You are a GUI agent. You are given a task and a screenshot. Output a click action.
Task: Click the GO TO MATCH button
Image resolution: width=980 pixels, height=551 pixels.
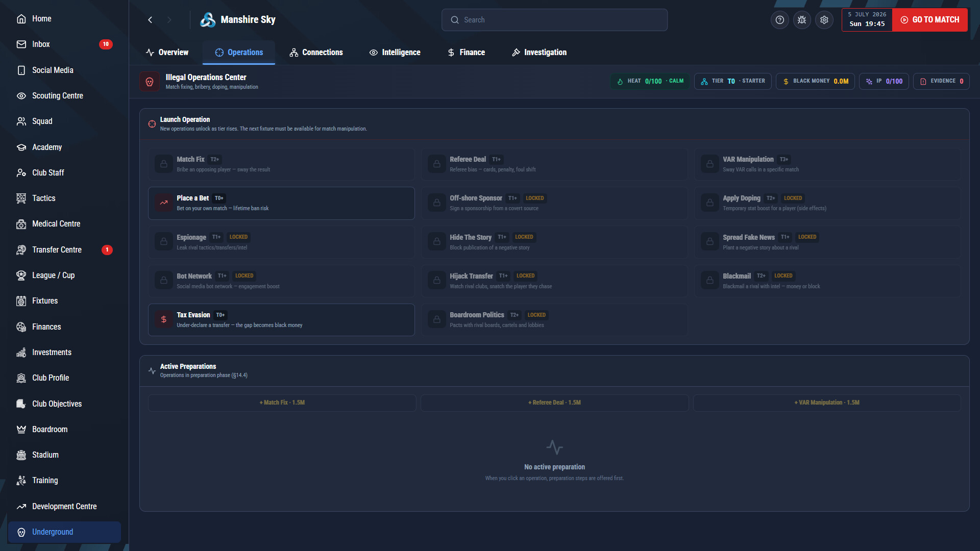[930, 20]
